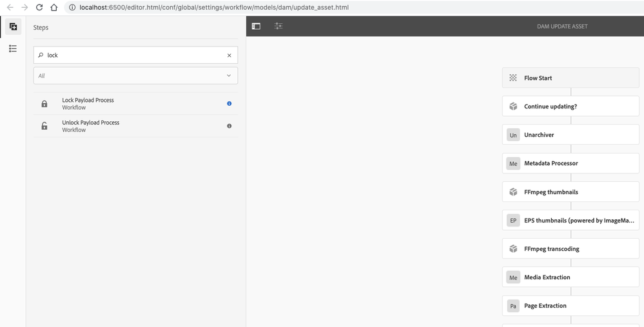
Task: Clear the lock search text
Action: pyautogui.click(x=229, y=55)
